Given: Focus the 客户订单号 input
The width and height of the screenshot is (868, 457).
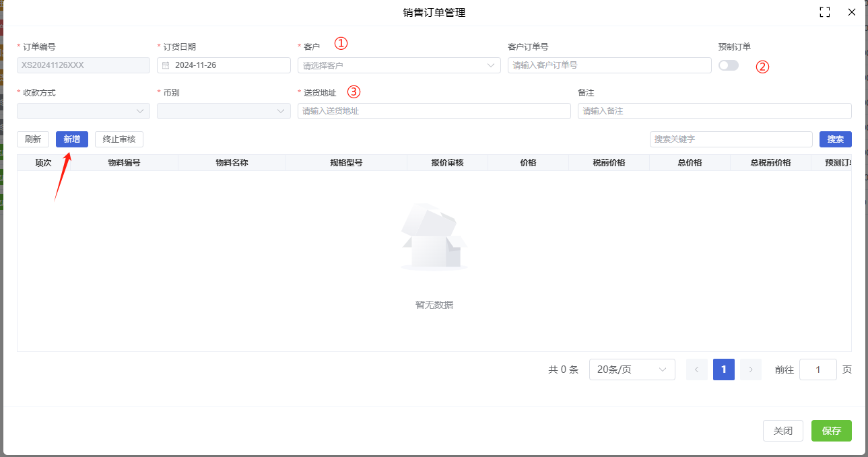Looking at the screenshot, I should click(609, 65).
